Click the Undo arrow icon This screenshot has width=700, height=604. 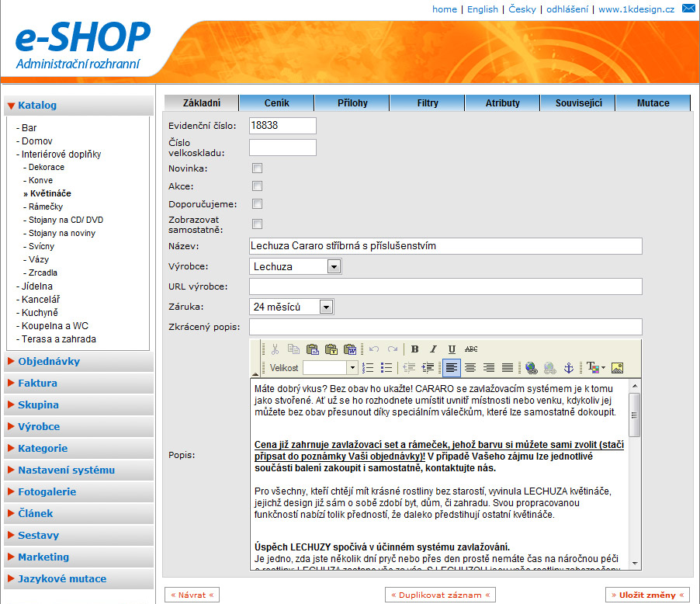tap(374, 349)
